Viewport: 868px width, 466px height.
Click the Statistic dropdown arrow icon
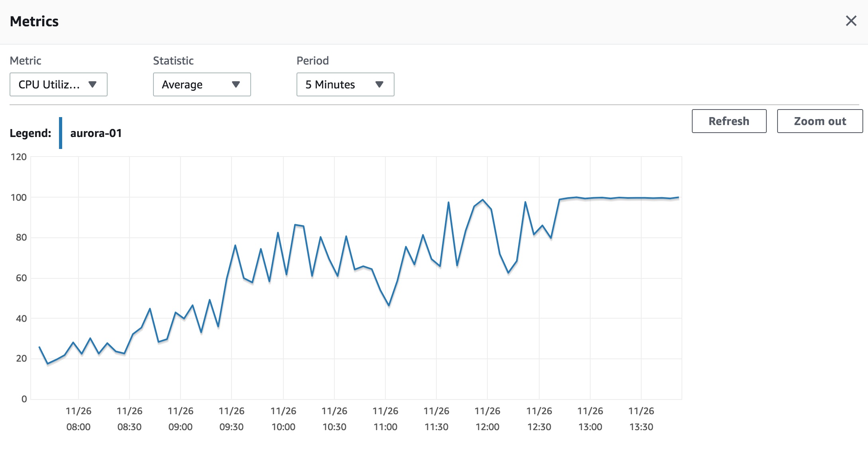[236, 84]
